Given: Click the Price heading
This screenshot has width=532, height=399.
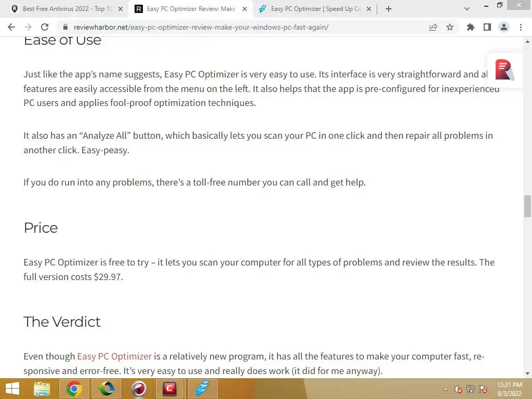Looking at the screenshot, I should [41, 228].
